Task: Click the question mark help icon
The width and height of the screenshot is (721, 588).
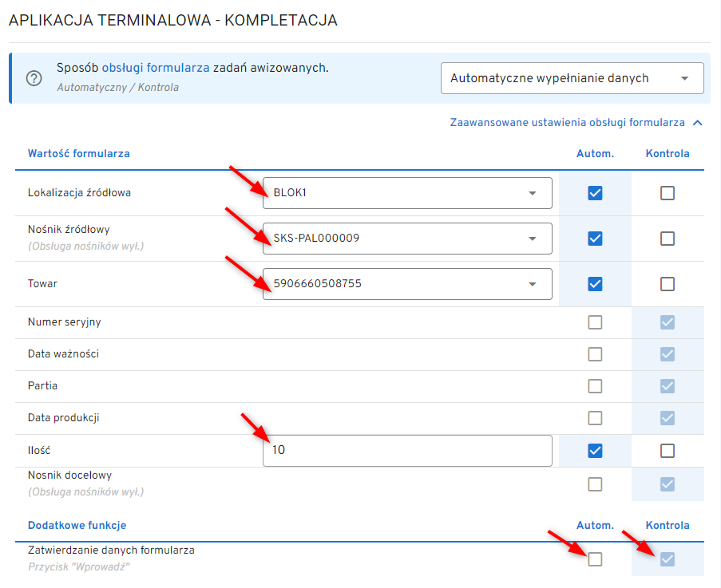Action: [x=34, y=78]
